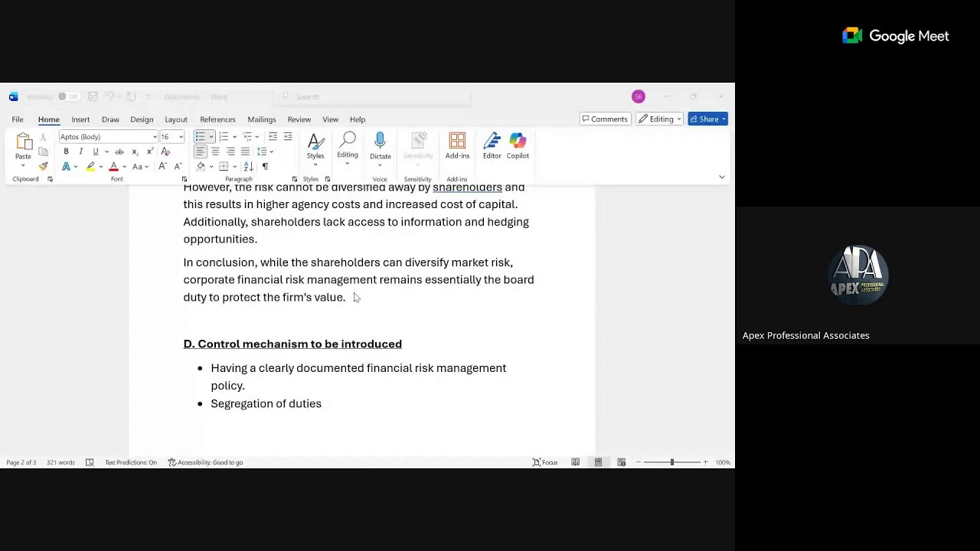Toggle show/hide paragraph marks
This screenshot has height=551, width=980.
[265, 166]
